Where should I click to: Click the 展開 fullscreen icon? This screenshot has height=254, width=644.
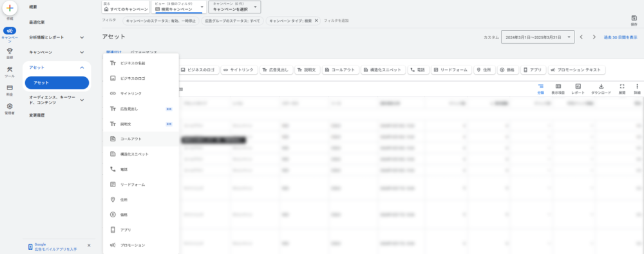point(622,86)
